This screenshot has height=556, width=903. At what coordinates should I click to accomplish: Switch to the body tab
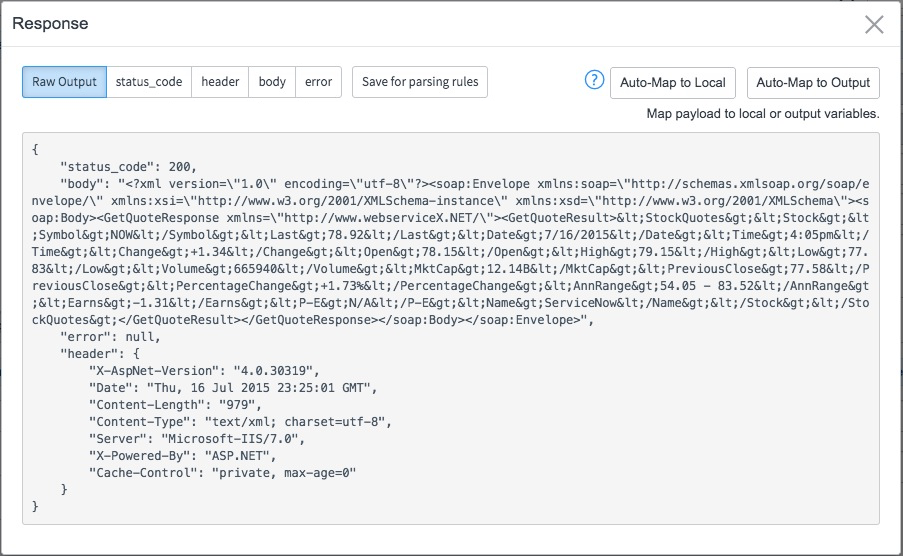click(272, 82)
